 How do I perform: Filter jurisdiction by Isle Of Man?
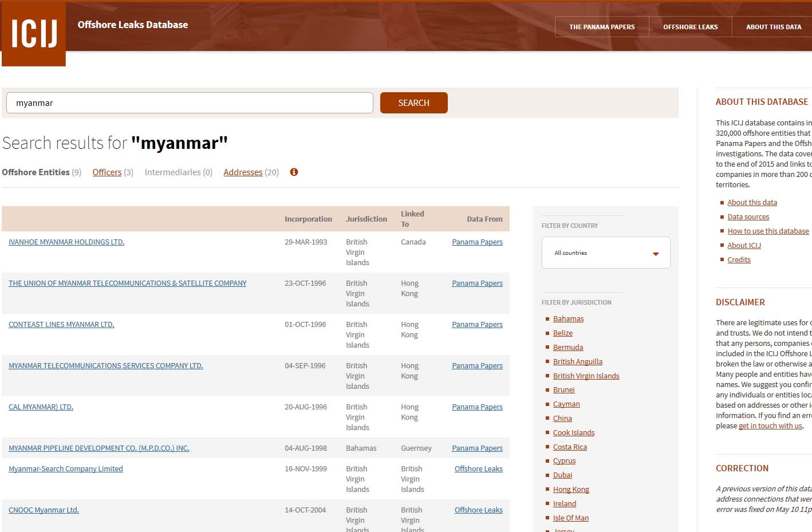click(571, 518)
